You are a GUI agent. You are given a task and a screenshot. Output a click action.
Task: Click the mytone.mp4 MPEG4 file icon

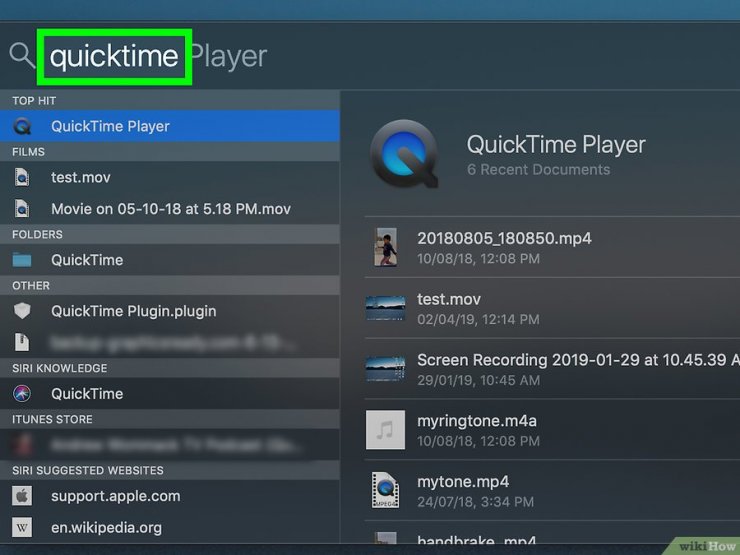[386, 490]
